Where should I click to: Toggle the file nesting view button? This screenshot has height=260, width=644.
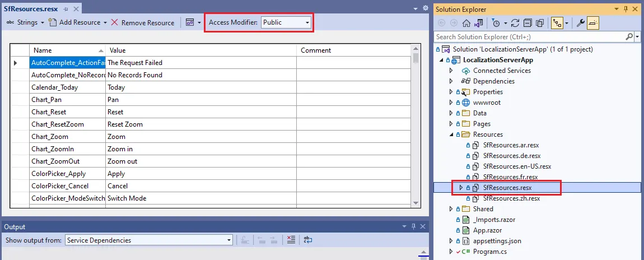(x=557, y=23)
